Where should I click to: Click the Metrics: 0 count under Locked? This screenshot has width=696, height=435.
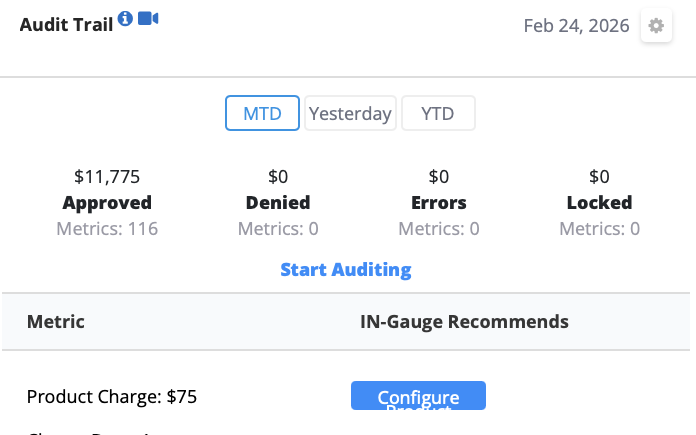(599, 228)
